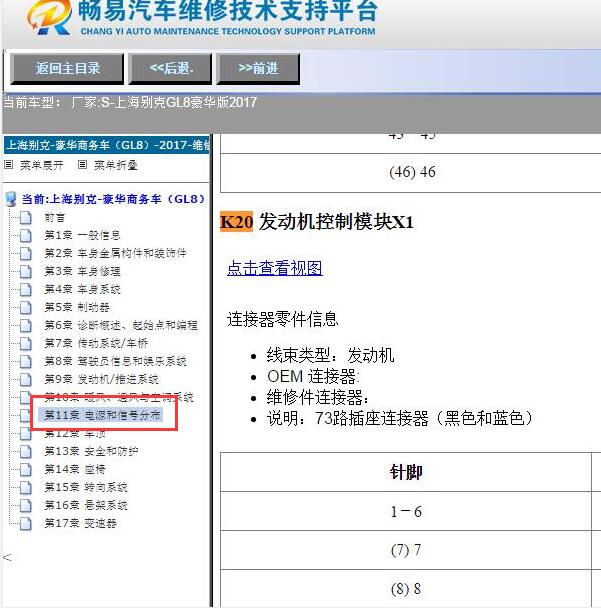Click the page icon for 第4章 车身系统
The image size is (601, 608).
(x=26, y=289)
